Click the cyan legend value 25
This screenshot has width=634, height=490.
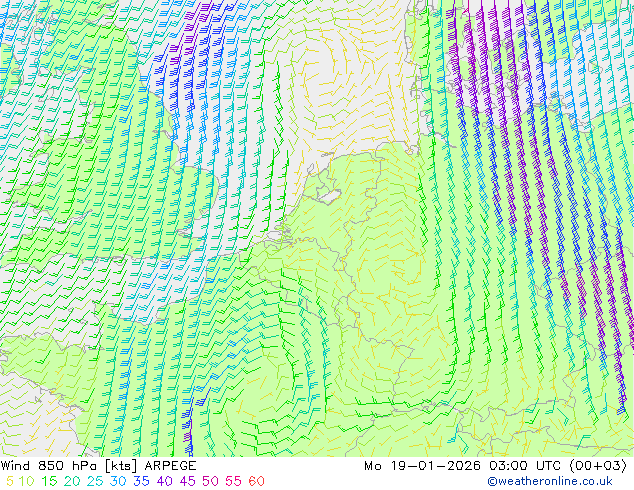[x=95, y=481]
